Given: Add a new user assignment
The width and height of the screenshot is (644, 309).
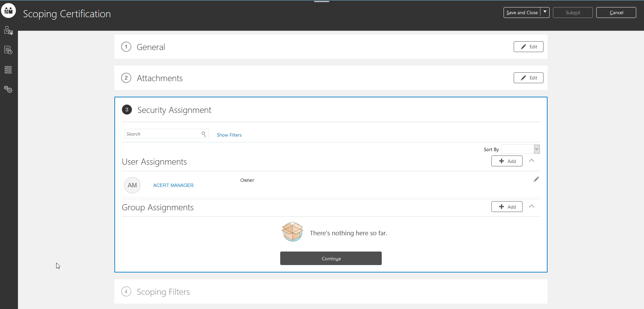Looking at the screenshot, I should coord(507,161).
